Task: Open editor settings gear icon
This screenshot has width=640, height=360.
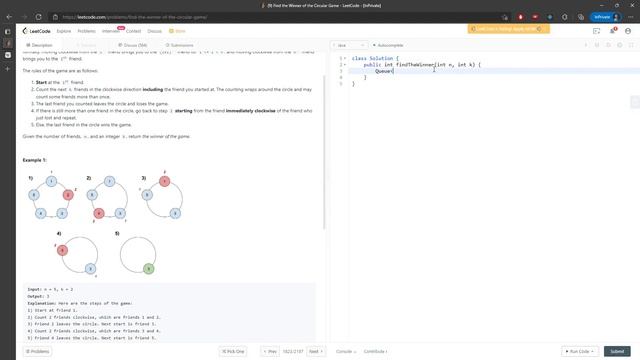Action: pos(620,45)
